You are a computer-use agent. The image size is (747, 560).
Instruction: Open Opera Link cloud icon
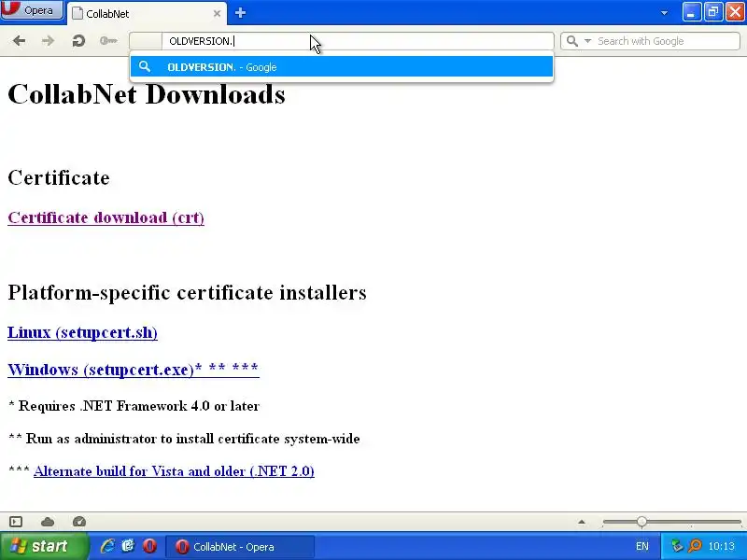pyautogui.click(x=48, y=522)
